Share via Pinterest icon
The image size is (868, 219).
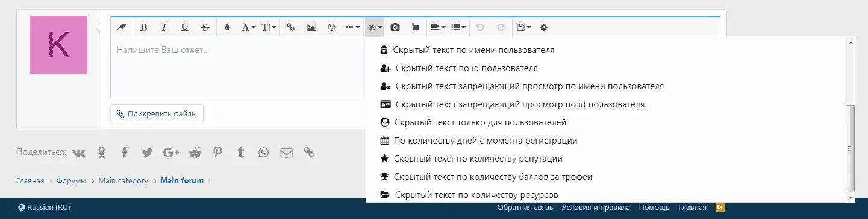pos(217,153)
